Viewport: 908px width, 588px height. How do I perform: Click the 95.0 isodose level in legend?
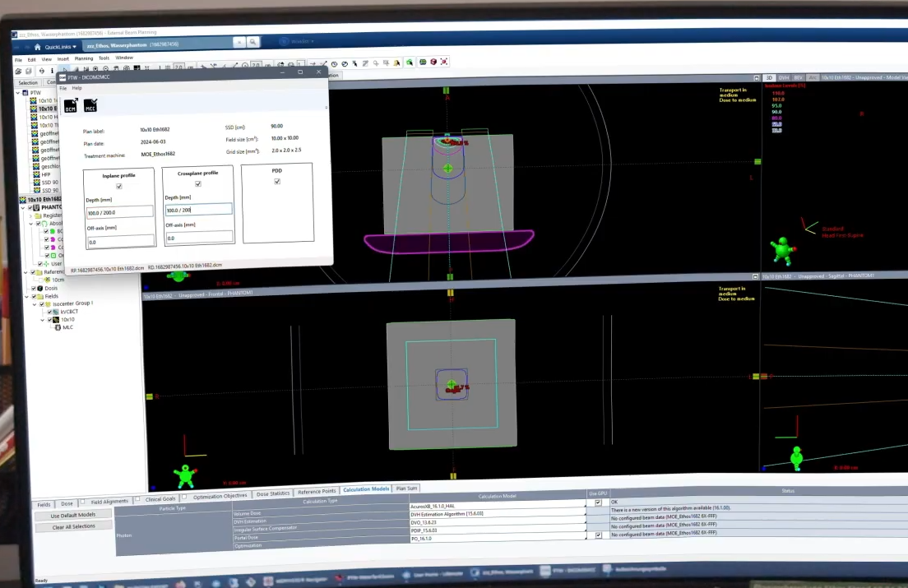click(776, 105)
